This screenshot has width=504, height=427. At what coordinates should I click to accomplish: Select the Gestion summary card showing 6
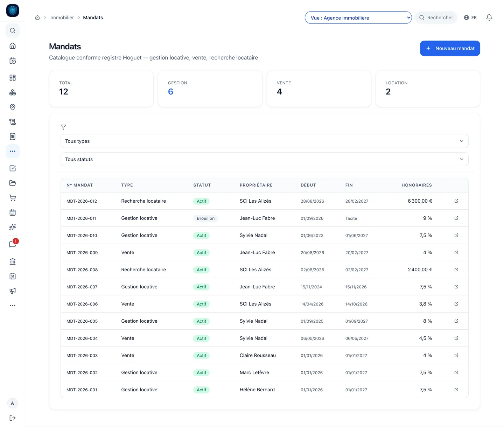pyautogui.click(x=210, y=89)
